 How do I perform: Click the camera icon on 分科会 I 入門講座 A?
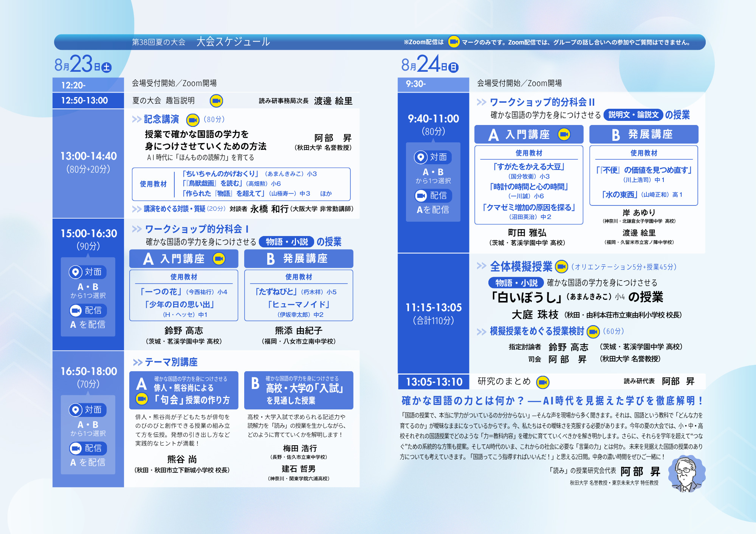tap(219, 259)
